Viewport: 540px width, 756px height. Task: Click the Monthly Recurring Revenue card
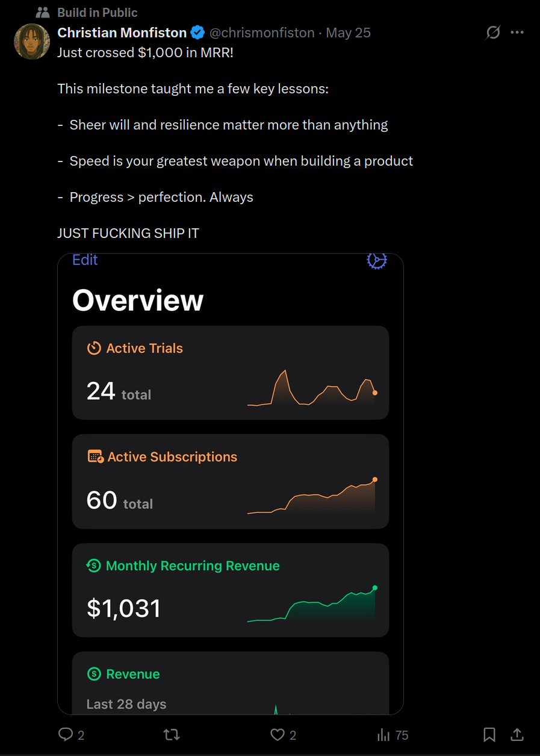click(230, 590)
